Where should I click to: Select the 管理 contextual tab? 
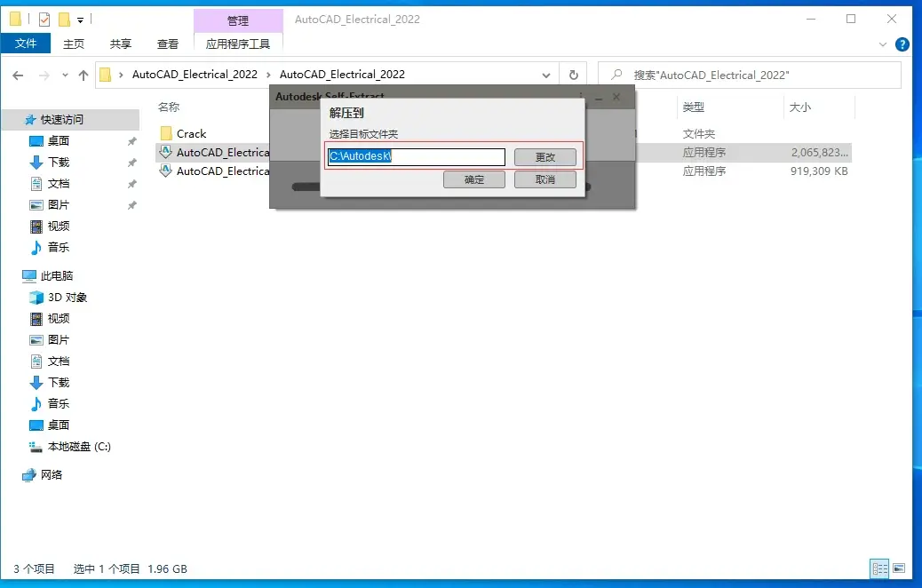[238, 20]
